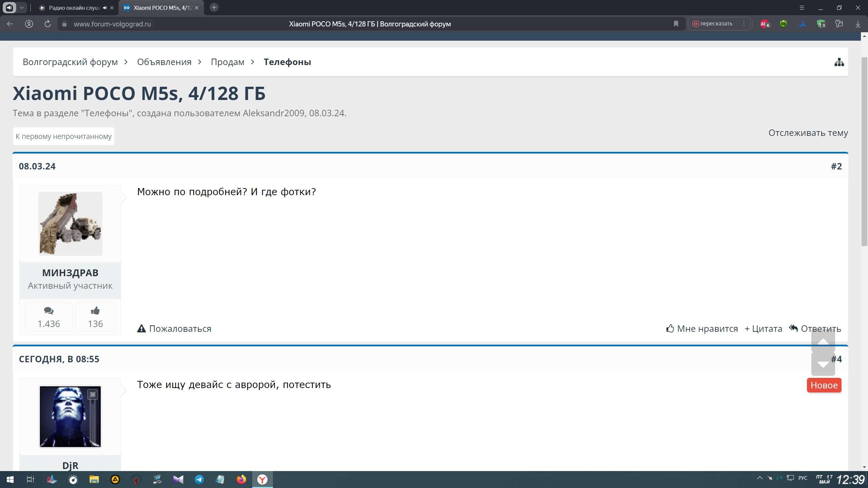Click the Yandex home icon
Viewport: 868px width, 488px height.
click(29, 24)
